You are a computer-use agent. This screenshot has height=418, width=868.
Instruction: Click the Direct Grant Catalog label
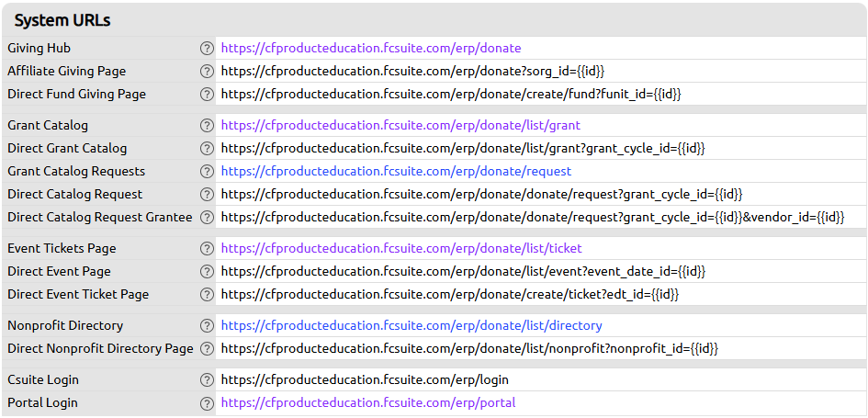pos(67,149)
